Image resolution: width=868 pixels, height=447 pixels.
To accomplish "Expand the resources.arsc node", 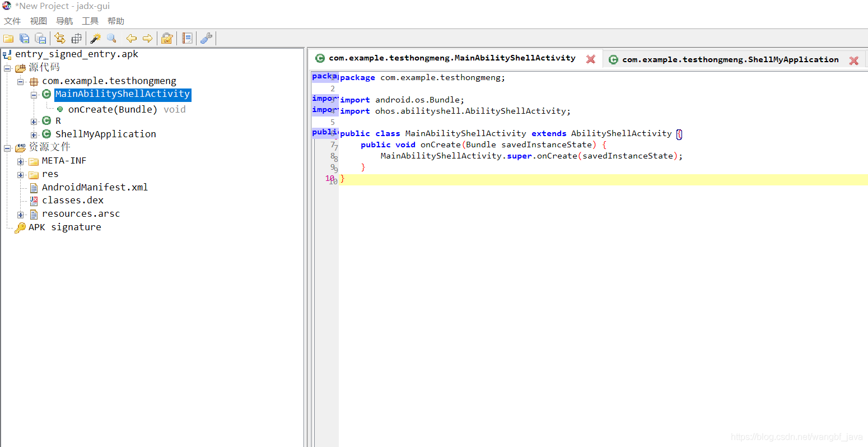I will tap(21, 215).
